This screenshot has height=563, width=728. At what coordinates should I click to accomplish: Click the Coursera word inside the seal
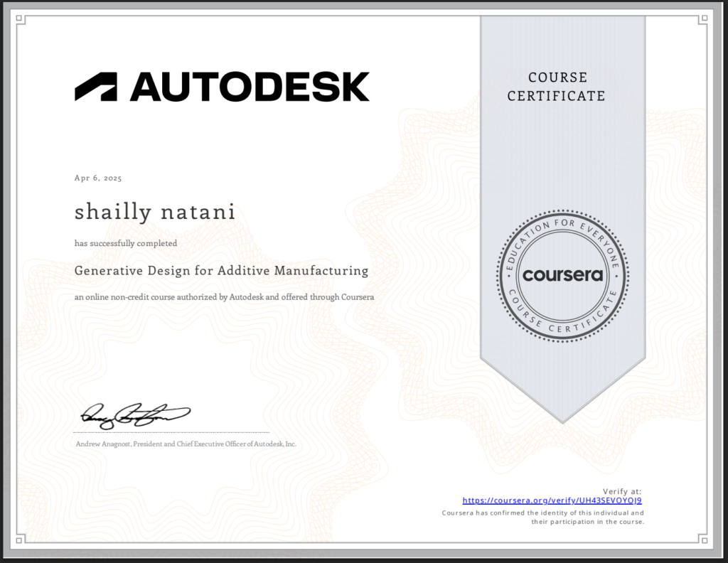pyautogui.click(x=562, y=274)
